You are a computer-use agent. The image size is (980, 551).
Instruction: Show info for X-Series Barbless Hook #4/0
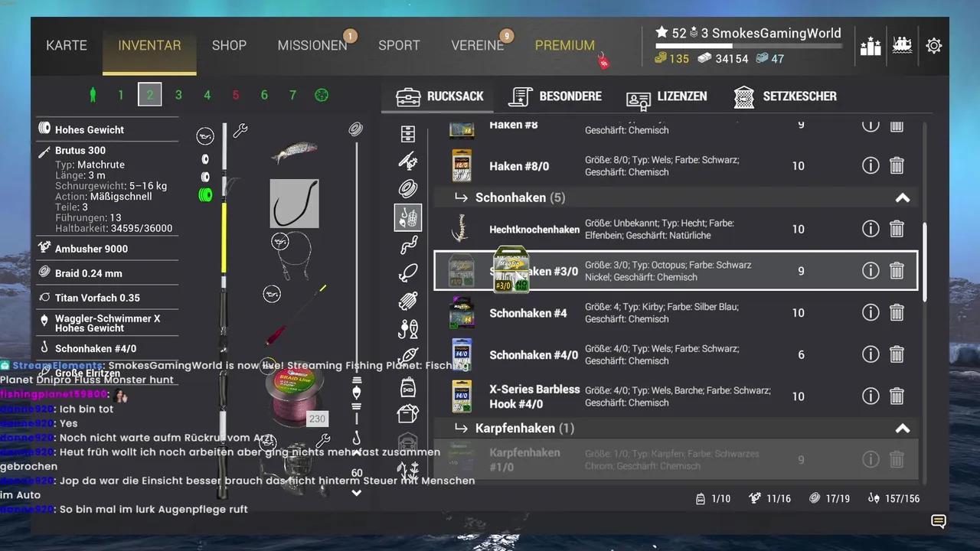coord(871,396)
